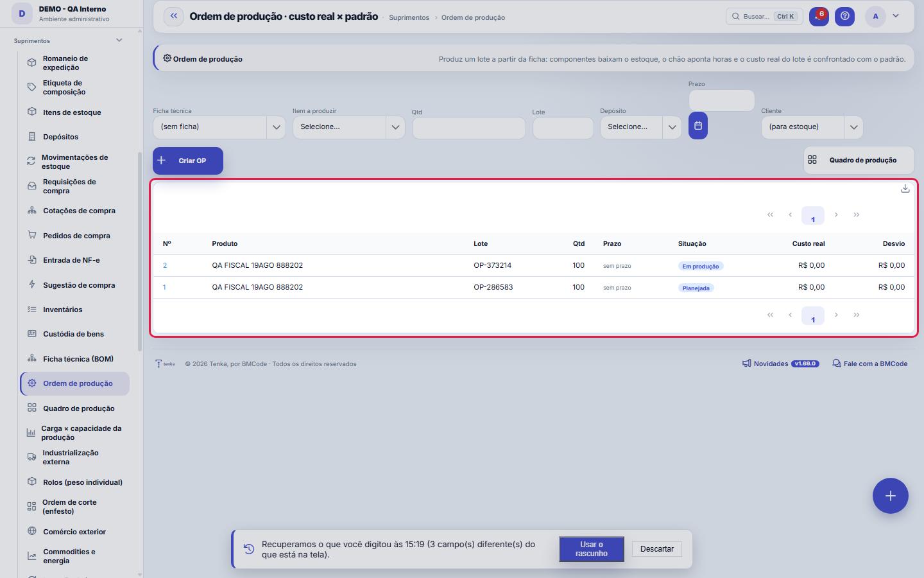
Task: Click the Qtd input field
Action: click(x=468, y=128)
